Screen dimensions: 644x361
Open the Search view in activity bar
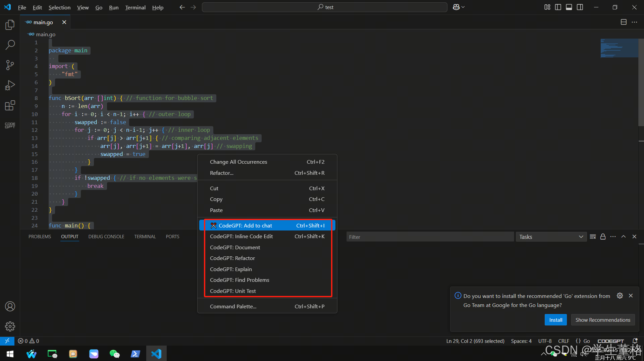coord(10,45)
